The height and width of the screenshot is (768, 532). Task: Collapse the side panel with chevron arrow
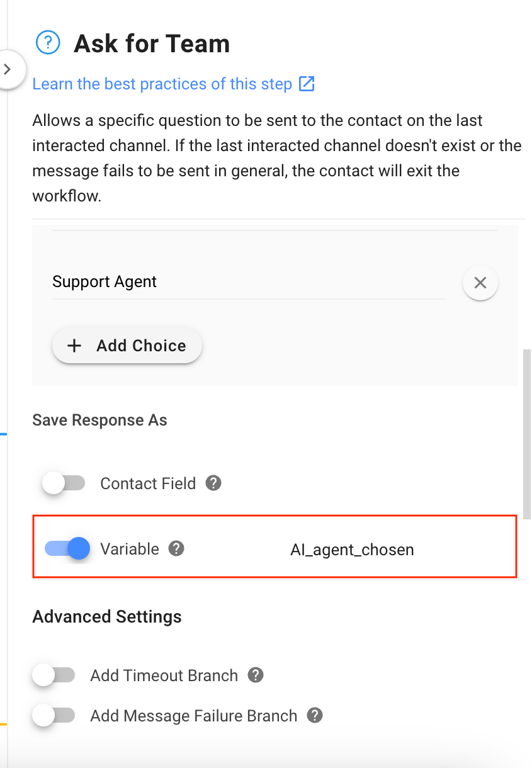pos(8,69)
